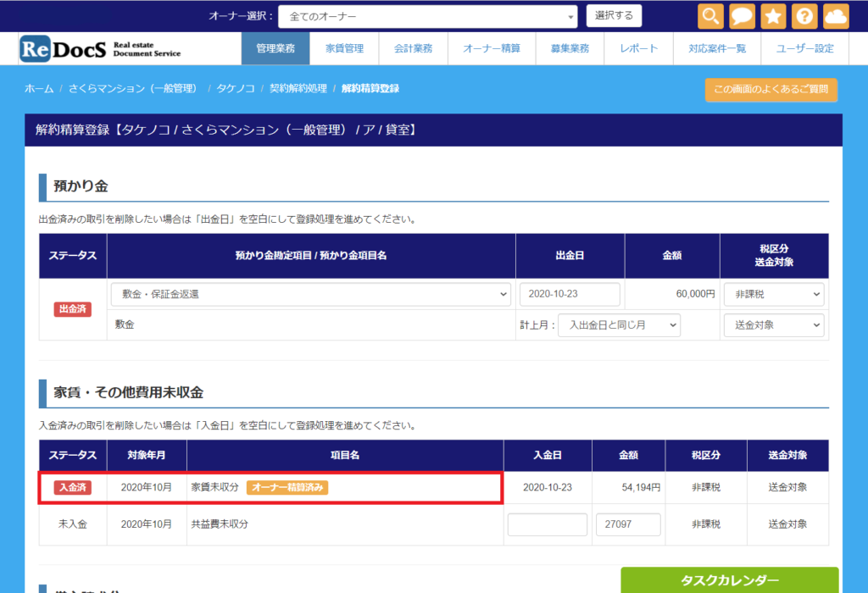Open the 対応案件一覧 tab

tap(717, 48)
